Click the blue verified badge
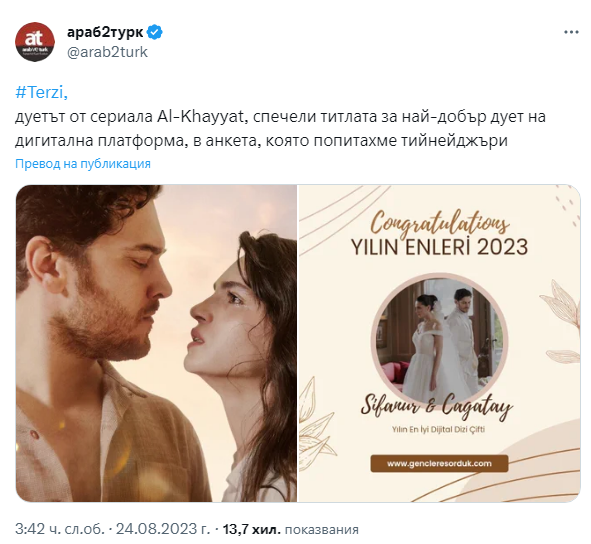The width and height of the screenshot is (591, 544). (x=154, y=32)
